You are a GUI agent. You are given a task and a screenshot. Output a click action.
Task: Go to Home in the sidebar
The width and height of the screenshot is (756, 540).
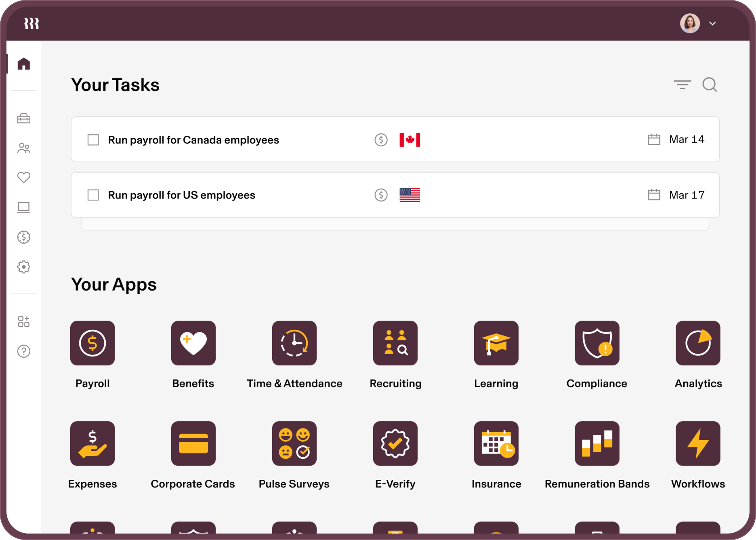point(24,63)
